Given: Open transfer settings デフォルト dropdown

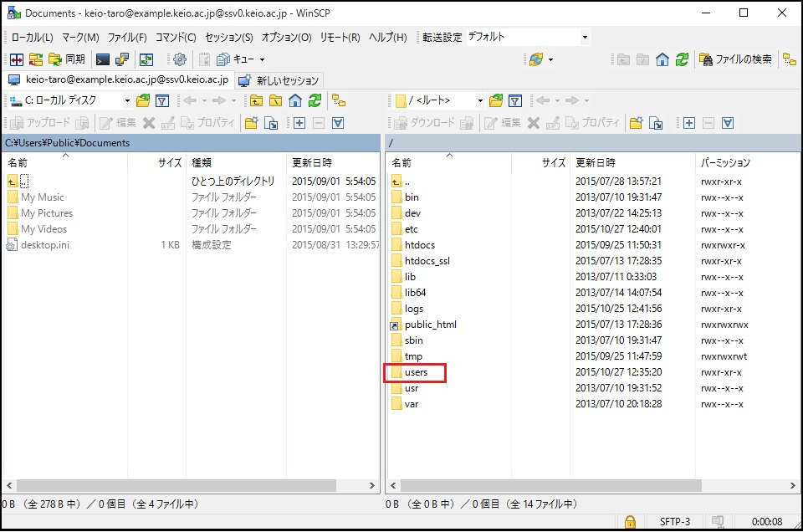Looking at the screenshot, I should [527, 37].
